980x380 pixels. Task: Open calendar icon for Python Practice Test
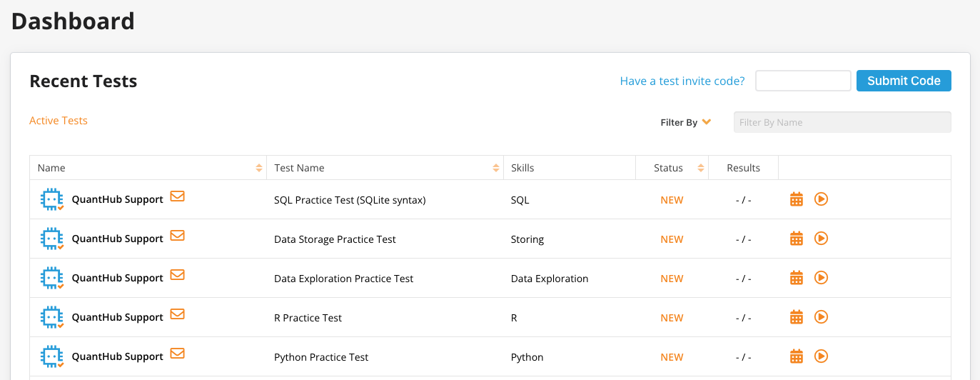click(x=797, y=356)
